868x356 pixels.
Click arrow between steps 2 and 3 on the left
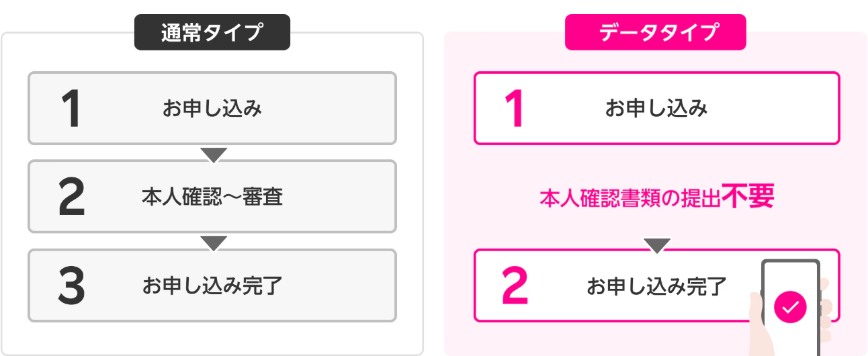click(x=214, y=243)
